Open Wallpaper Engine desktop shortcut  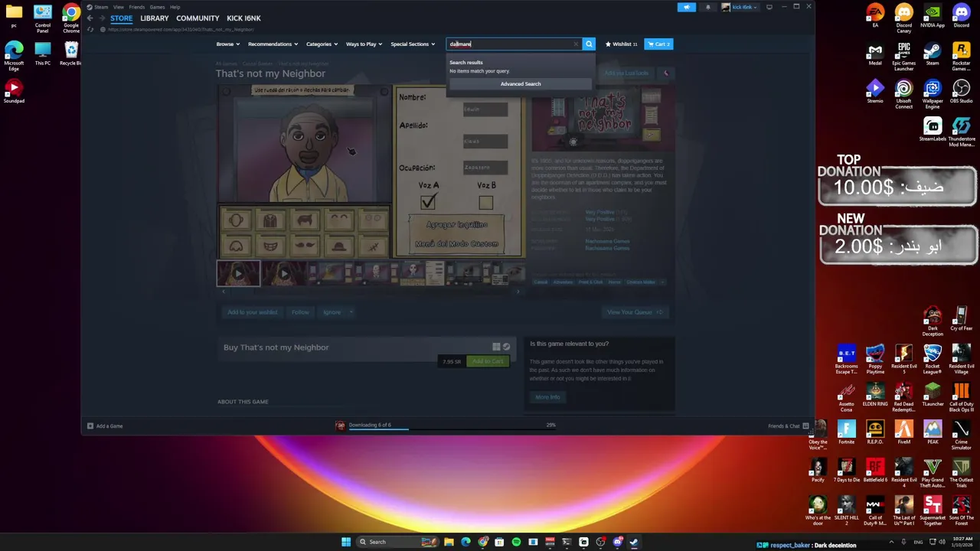point(933,95)
